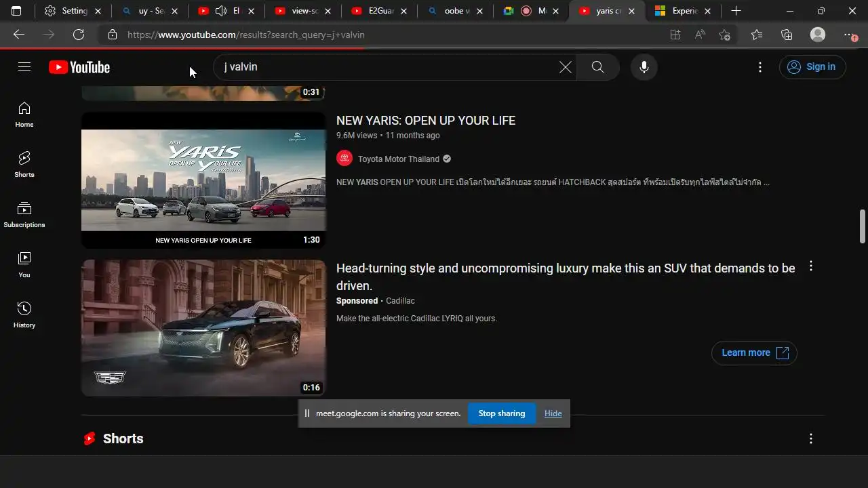Click the page vertical scrollbar thumb
Screen dimensions: 868x488
coord(863,226)
